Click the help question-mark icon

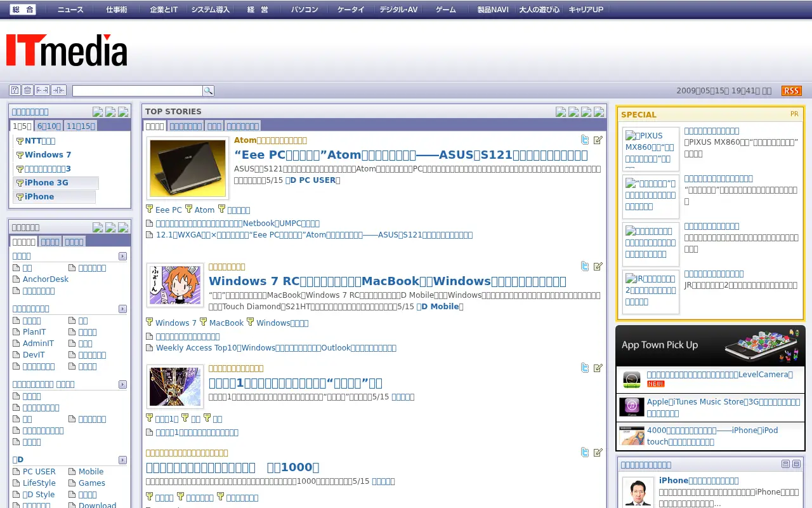coord(15,90)
